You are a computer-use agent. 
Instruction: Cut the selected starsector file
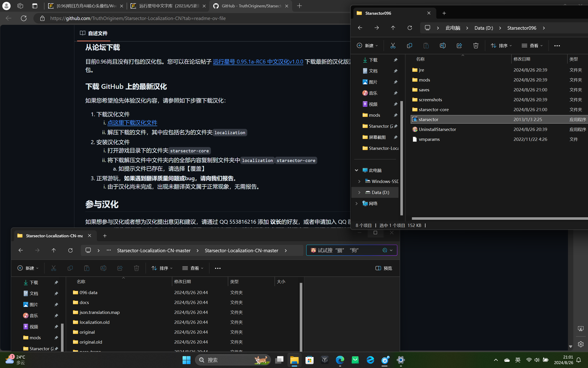[x=393, y=46]
